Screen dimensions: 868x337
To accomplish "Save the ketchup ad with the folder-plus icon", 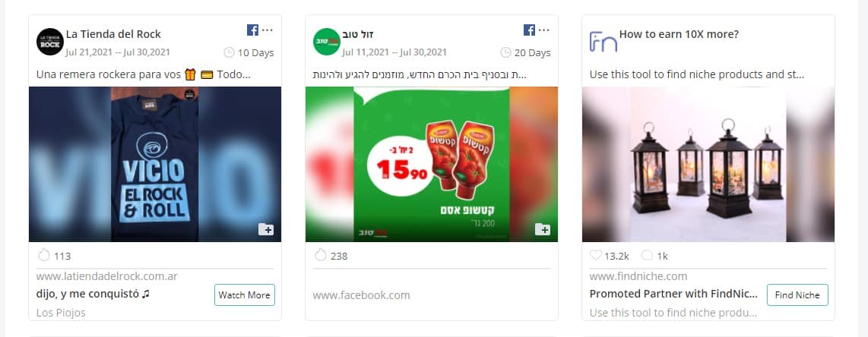I will [x=543, y=229].
